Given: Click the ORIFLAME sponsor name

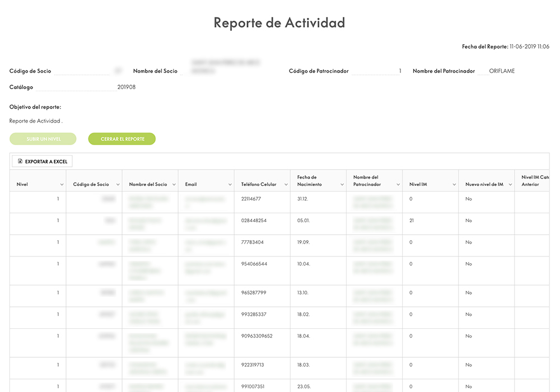Looking at the screenshot, I should pyautogui.click(x=501, y=71).
